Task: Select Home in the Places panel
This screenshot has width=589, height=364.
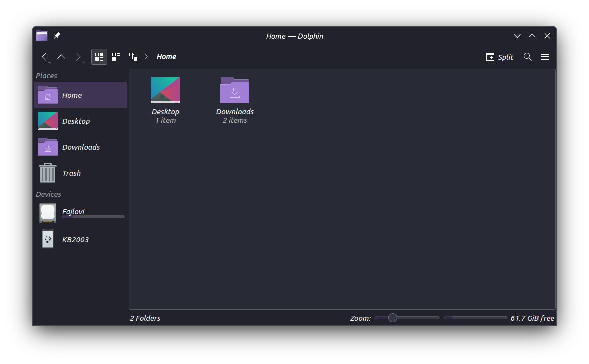Action: pyautogui.click(x=80, y=95)
